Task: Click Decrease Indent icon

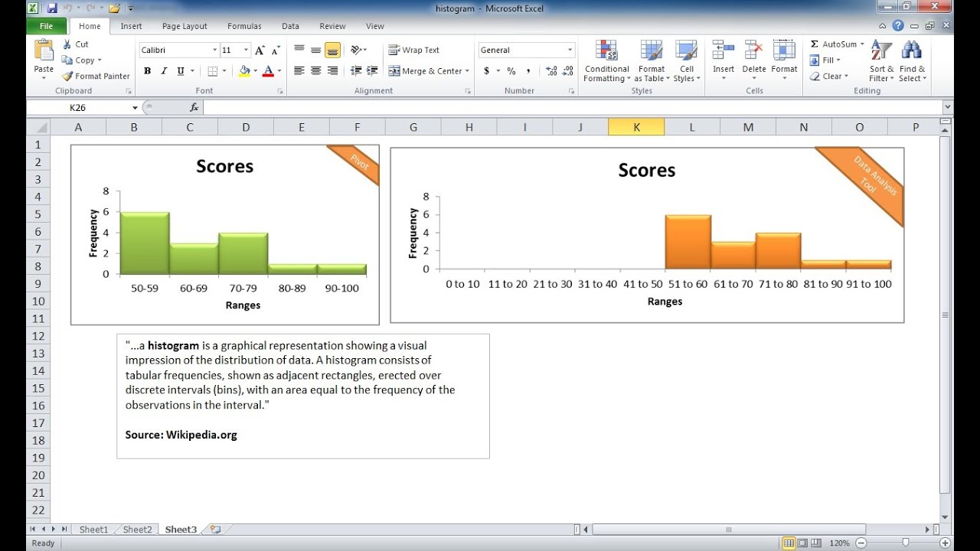Action: [x=356, y=71]
